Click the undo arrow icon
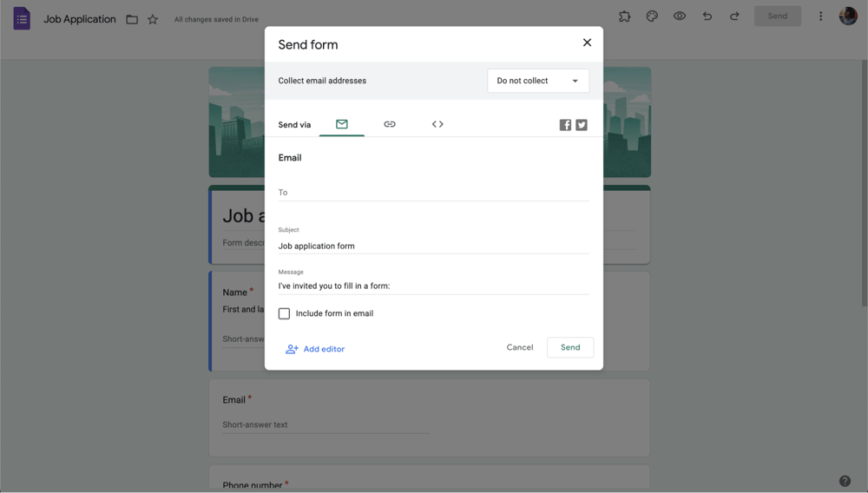Viewport: 868px width, 493px height. point(707,16)
